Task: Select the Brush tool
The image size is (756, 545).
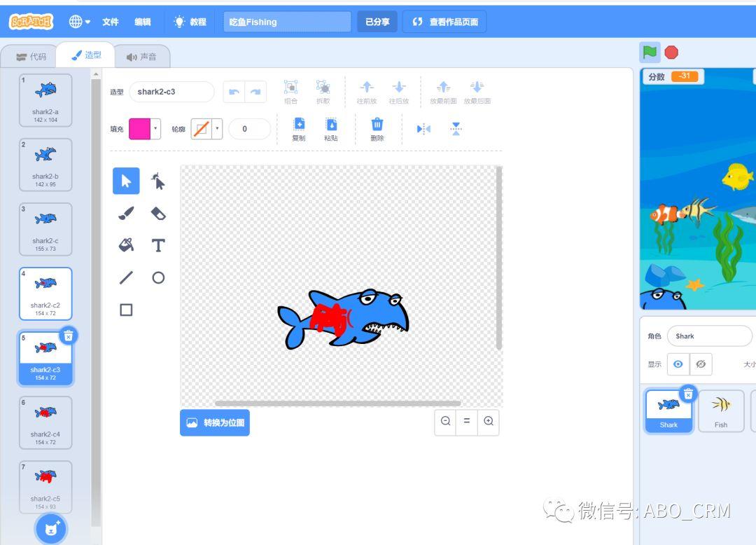Action: (x=126, y=213)
